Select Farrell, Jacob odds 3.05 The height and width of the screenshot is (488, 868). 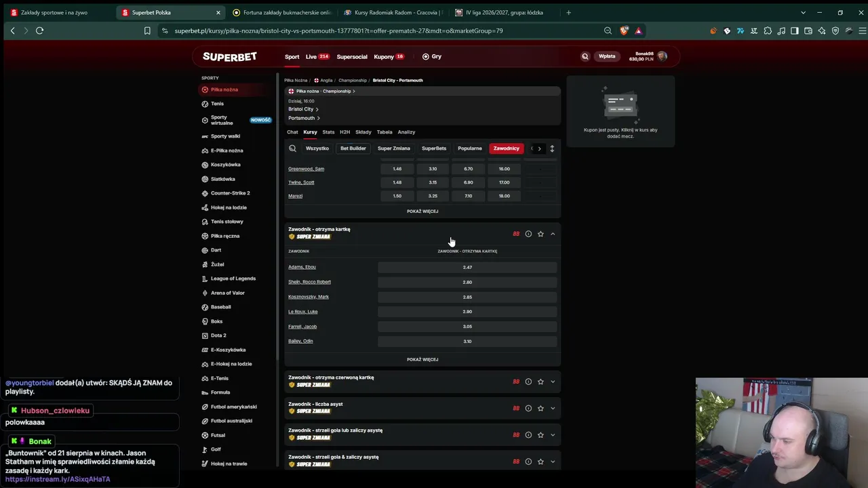click(467, 327)
